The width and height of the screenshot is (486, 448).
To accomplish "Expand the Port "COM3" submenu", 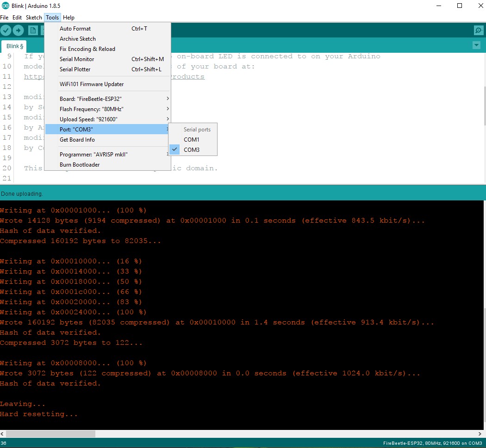I will point(108,130).
